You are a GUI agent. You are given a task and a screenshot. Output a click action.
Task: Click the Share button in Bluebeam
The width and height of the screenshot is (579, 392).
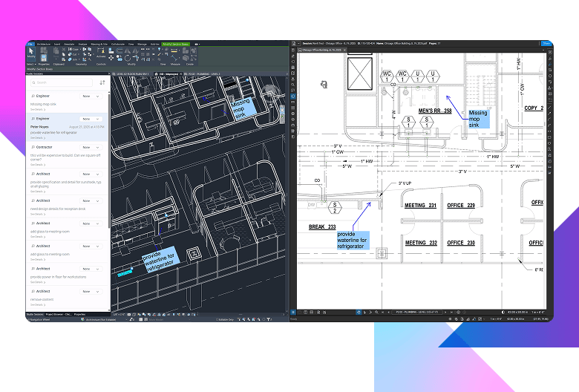546,44
